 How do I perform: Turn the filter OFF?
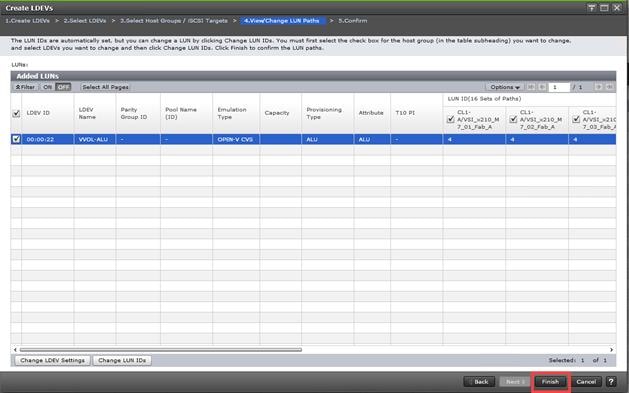(63, 87)
